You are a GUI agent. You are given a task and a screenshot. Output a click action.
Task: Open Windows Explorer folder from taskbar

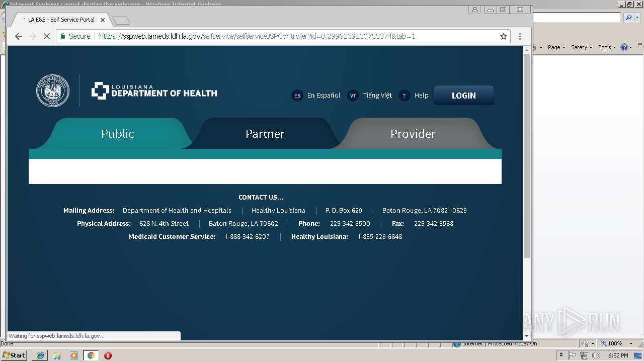point(57,355)
